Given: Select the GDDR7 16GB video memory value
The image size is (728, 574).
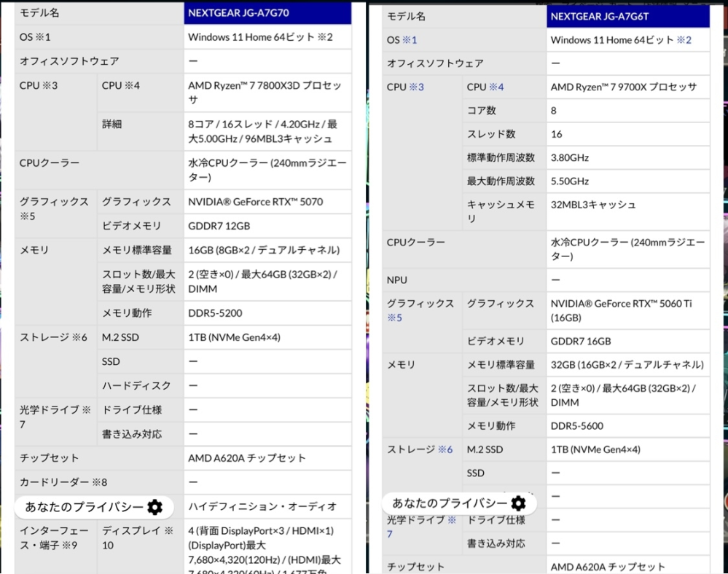Looking at the screenshot, I should (581, 342).
